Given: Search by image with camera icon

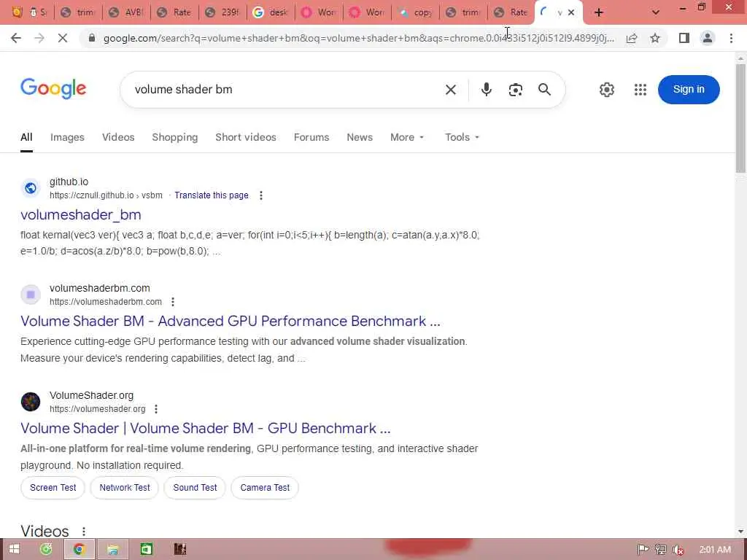Looking at the screenshot, I should click(516, 90).
